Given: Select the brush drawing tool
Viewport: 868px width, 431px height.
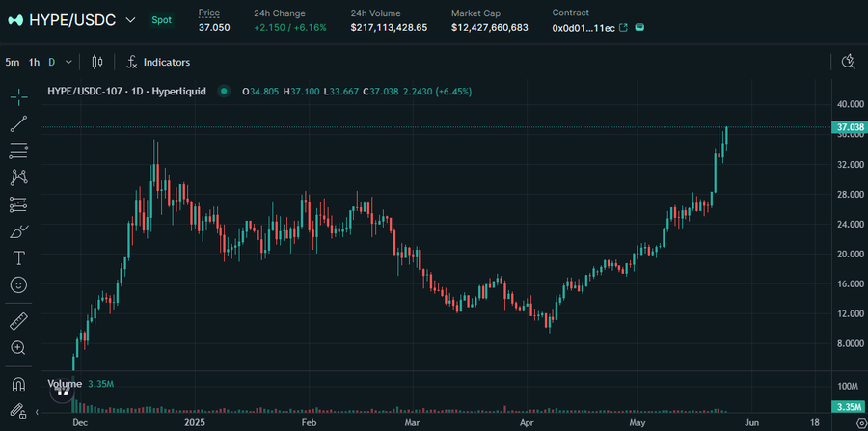Looking at the screenshot, I should click(x=19, y=231).
